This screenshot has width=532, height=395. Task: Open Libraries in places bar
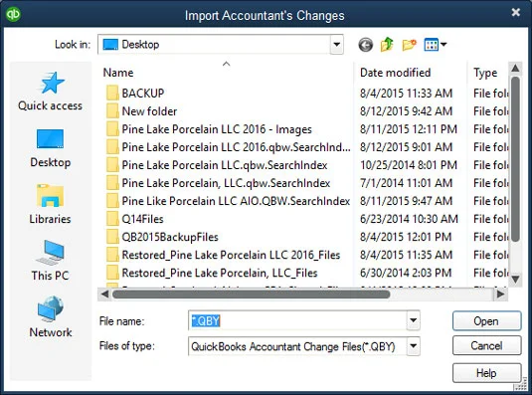tap(50, 205)
